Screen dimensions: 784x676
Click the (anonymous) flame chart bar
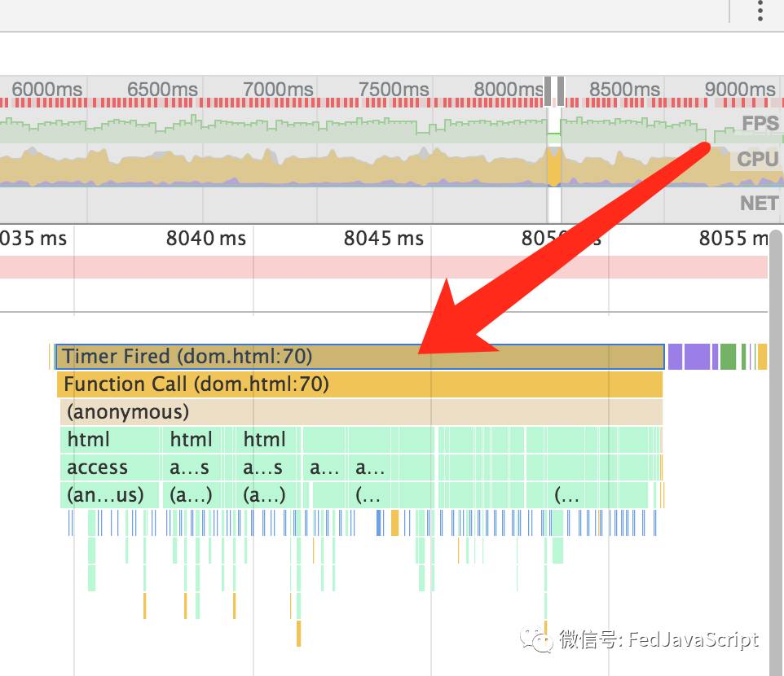361,412
